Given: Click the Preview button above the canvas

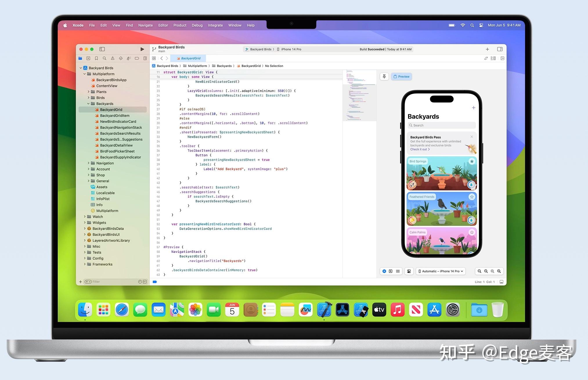Looking at the screenshot, I should 401,76.
